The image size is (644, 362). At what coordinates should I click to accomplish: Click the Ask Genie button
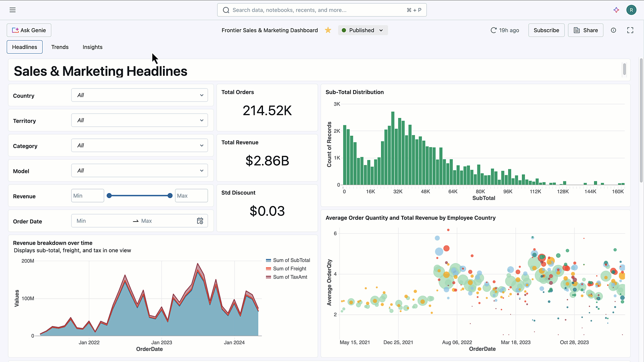click(x=29, y=30)
